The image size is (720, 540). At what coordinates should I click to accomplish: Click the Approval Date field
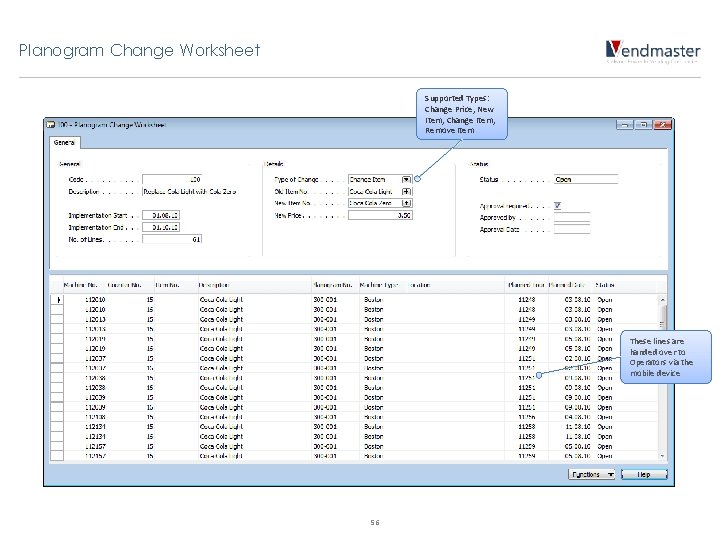tap(572, 229)
